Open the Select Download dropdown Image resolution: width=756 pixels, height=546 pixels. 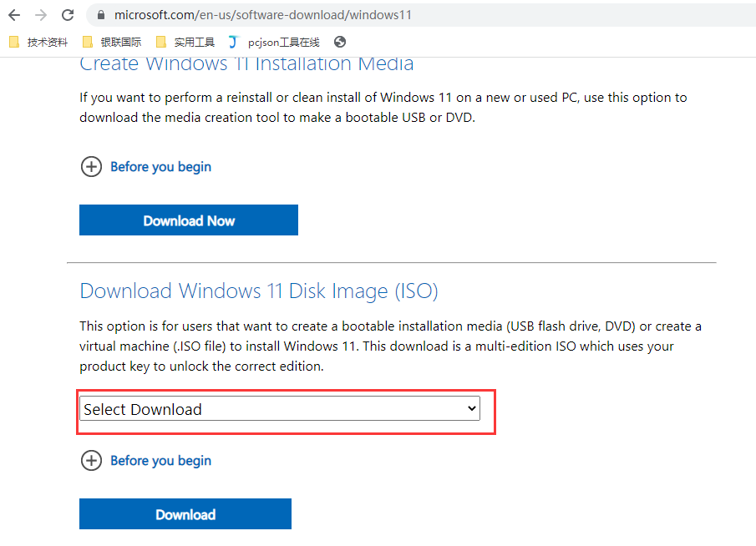280,408
